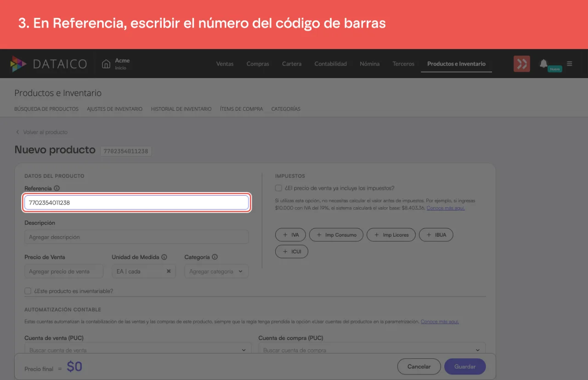Screen dimensions: 588x380
Task: Open the Ventas menu
Action: coord(225,64)
